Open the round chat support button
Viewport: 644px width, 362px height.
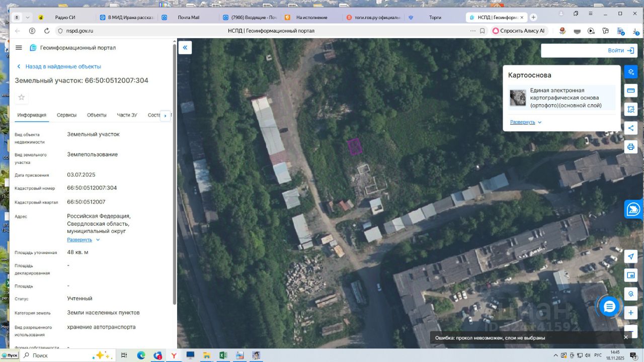[609, 306]
